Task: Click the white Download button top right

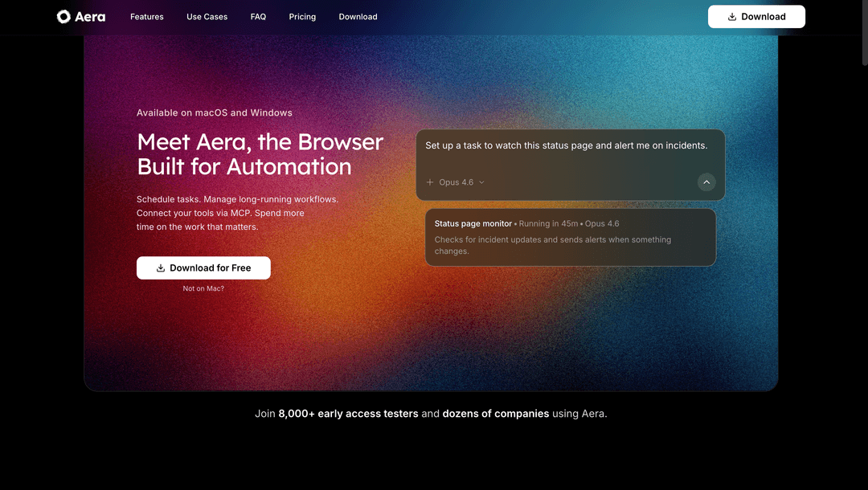Action: click(756, 16)
